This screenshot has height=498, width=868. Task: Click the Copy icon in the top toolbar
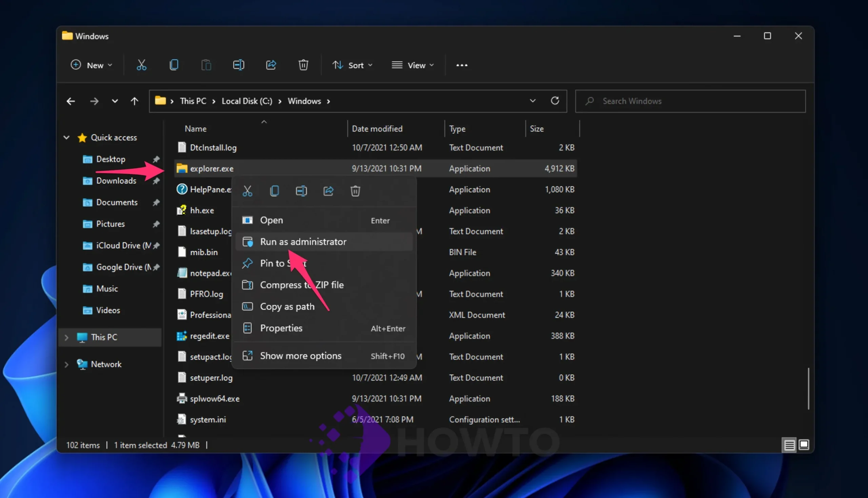pos(174,65)
